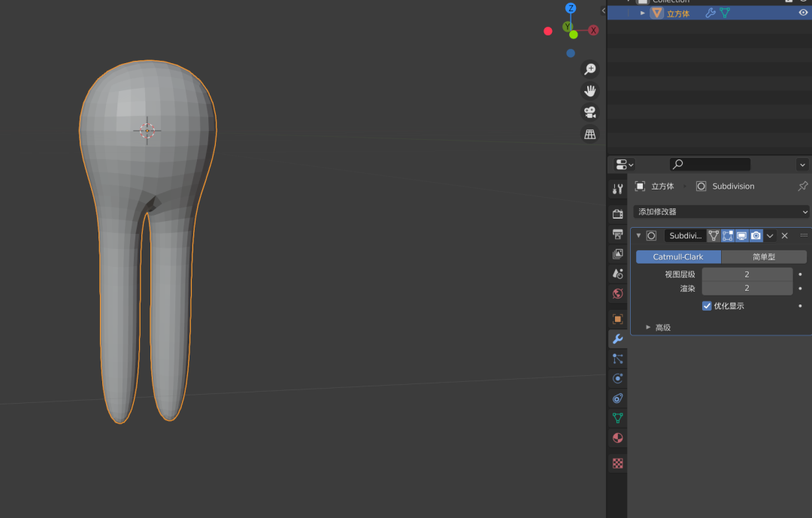Open the Particle properties tab

(617, 359)
